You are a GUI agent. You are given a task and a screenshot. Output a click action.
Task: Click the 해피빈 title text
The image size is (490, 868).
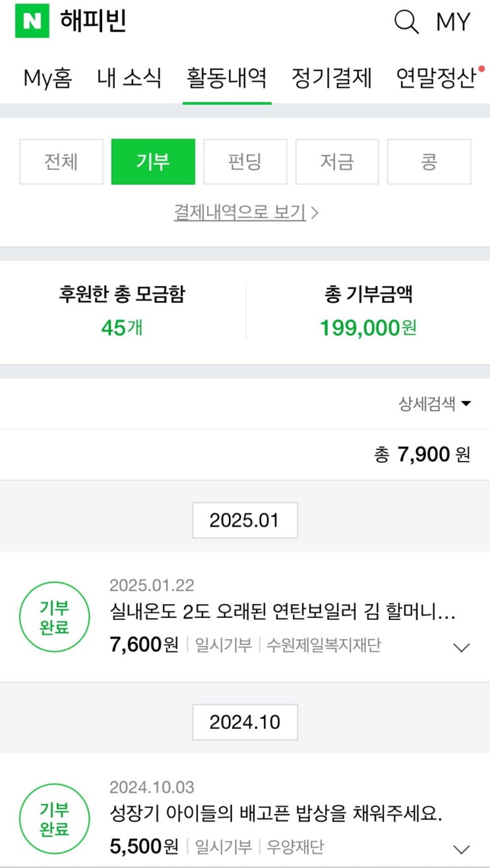93,22
